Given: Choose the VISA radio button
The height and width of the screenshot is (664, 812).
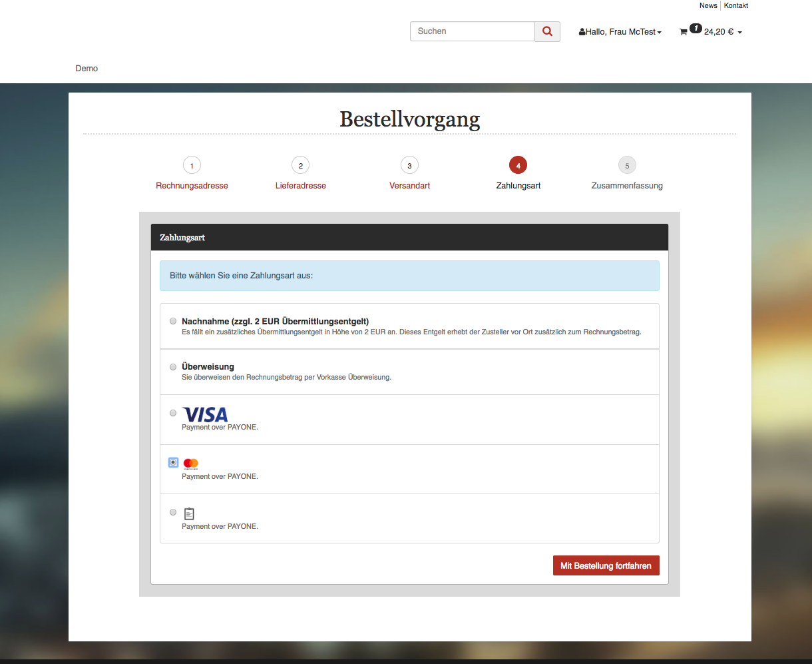Looking at the screenshot, I should [x=173, y=413].
